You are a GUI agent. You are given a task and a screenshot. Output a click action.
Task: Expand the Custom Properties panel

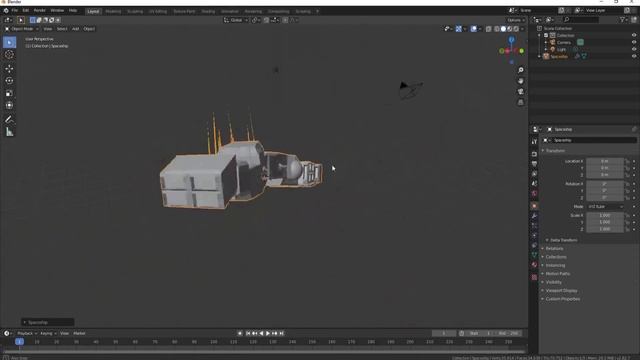click(x=562, y=299)
